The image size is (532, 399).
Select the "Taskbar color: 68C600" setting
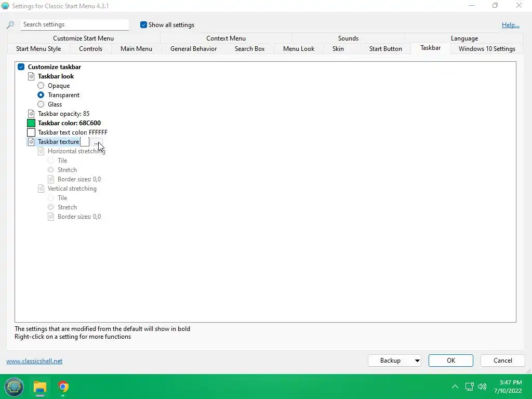[69, 123]
